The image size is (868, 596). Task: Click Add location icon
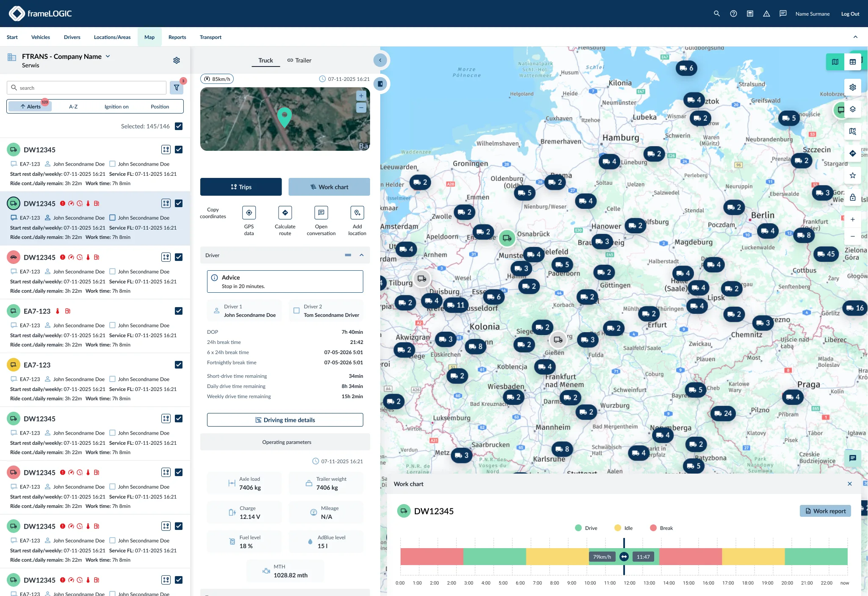[x=357, y=213]
